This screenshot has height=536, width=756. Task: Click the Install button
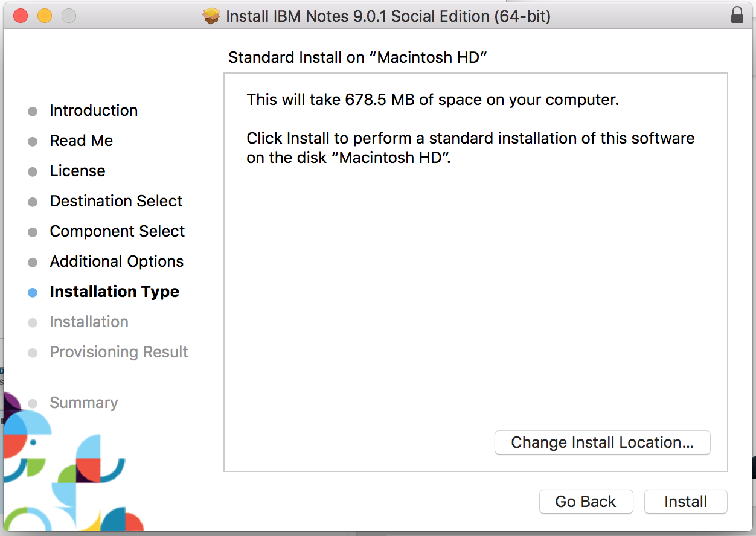(686, 502)
